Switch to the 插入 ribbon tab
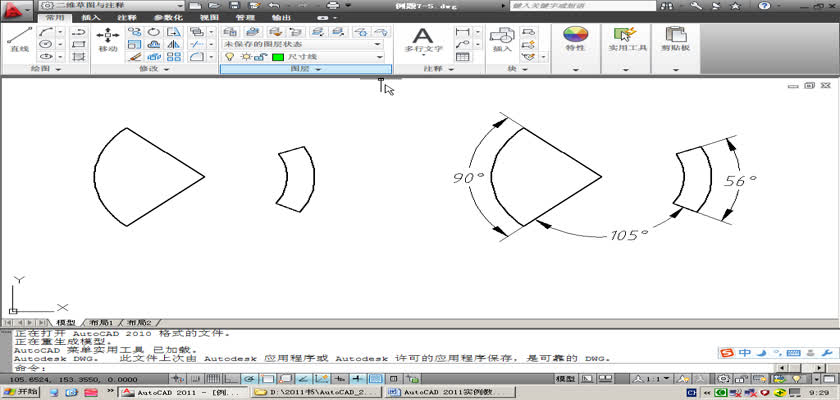840x400 pixels. (x=91, y=18)
